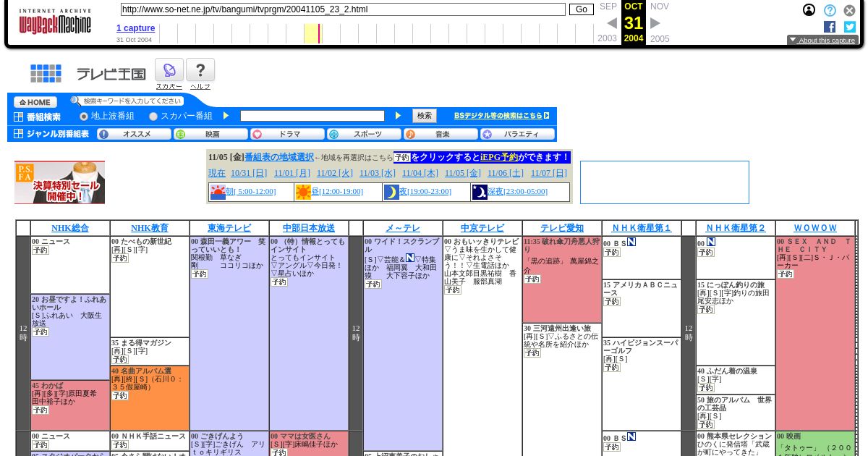868x456 pixels.
Task: Select the 映画 genre button
Action: (210, 134)
